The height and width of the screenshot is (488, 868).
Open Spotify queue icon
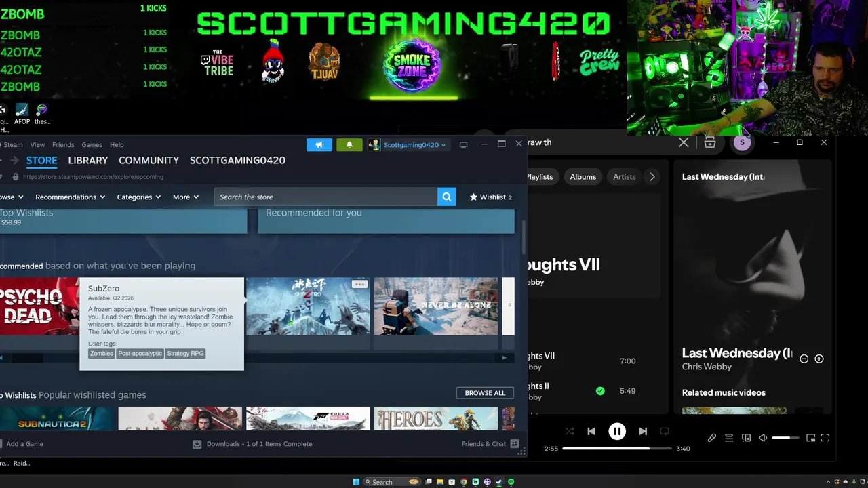tap(729, 438)
